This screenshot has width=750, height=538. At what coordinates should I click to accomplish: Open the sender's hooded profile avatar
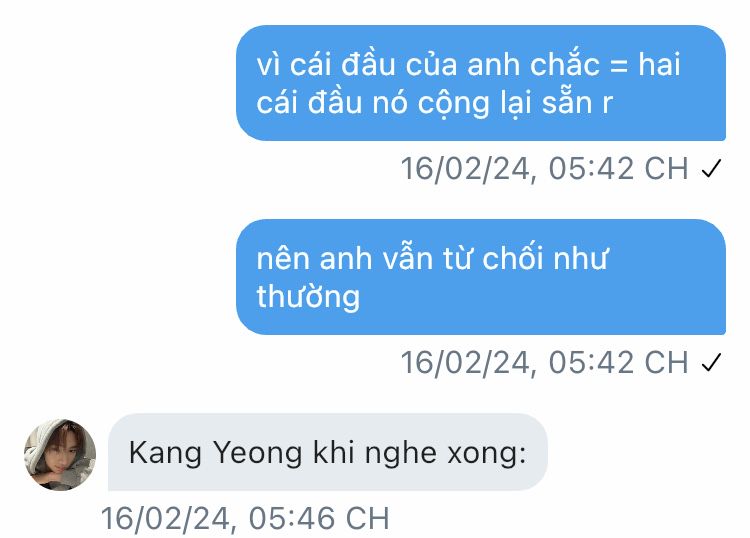click(x=60, y=454)
